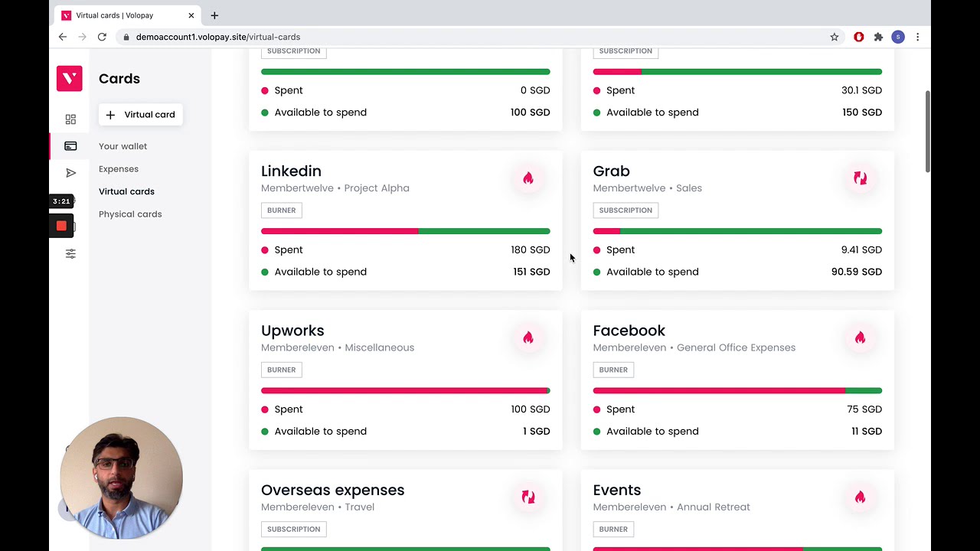This screenshot has width=980, height=551.
Task: Open the paper-plane payments icon
Action: pyautogui.click(x=70, y=173)
